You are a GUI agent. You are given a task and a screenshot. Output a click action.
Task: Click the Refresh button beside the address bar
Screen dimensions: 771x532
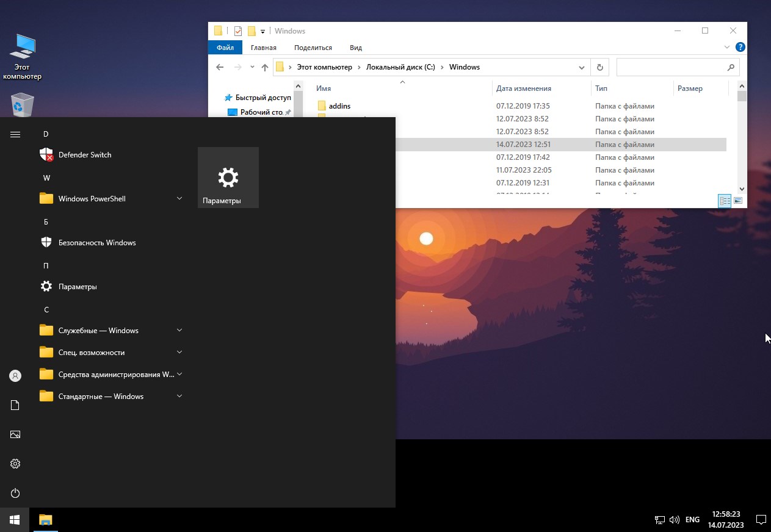tap(599, 67)
